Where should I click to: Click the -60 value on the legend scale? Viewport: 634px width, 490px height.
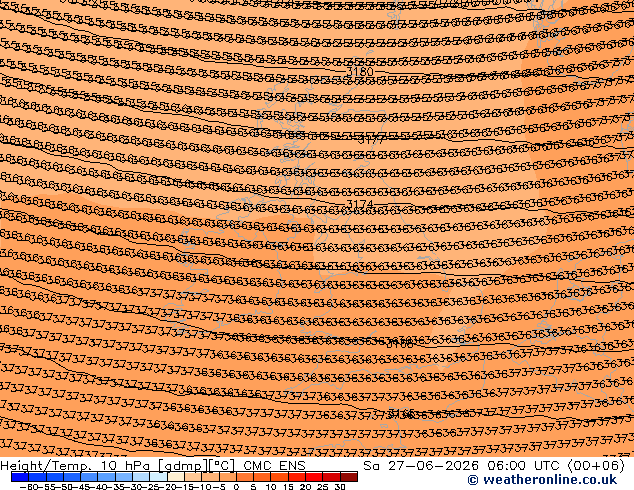tap(28, 486)
